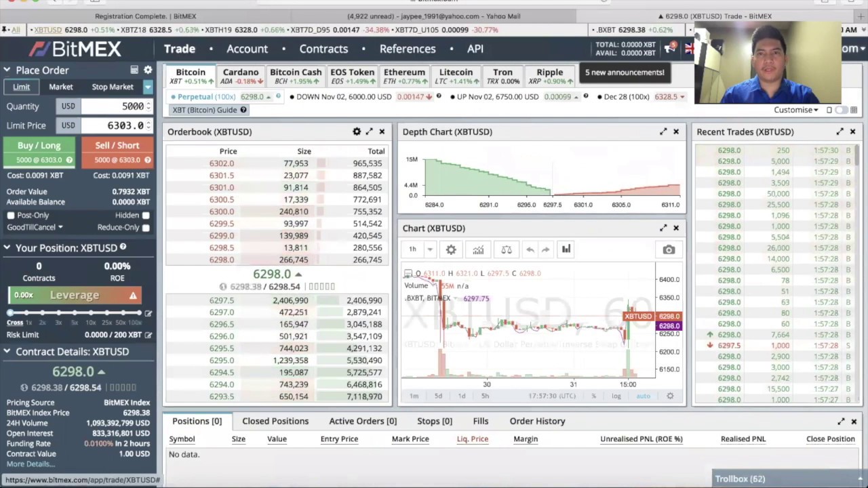Collapse Your Position: XBTUSD section
This screenshot has width=868, height=488.
(x=7, y=247)
